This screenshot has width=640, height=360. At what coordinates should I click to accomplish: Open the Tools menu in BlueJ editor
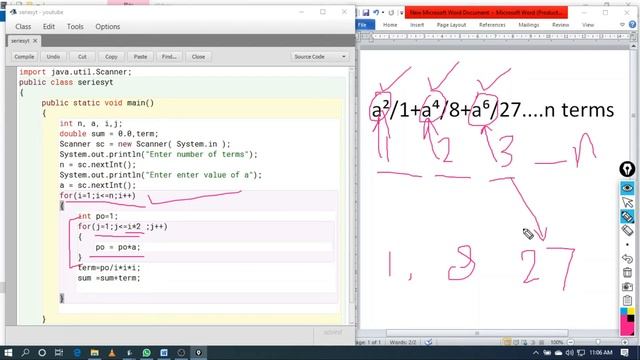click(x=75, y=27)
